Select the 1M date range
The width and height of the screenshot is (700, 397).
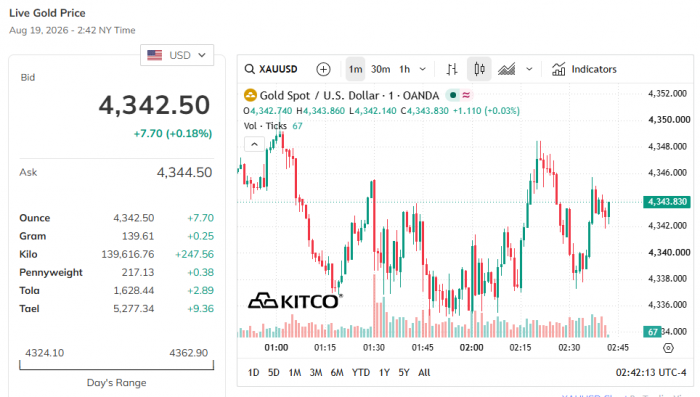(x=295, y=372)
